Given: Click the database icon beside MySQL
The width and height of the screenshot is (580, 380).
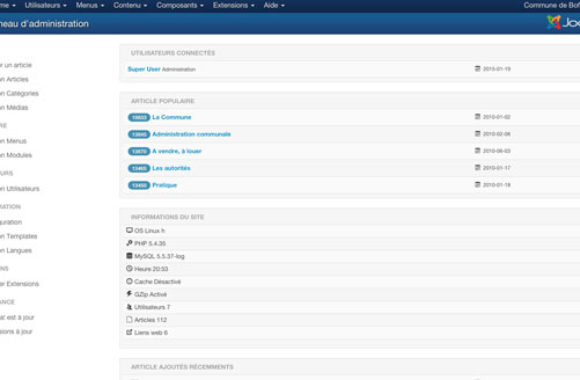Looking at the screenshot, I should [129, 256].
